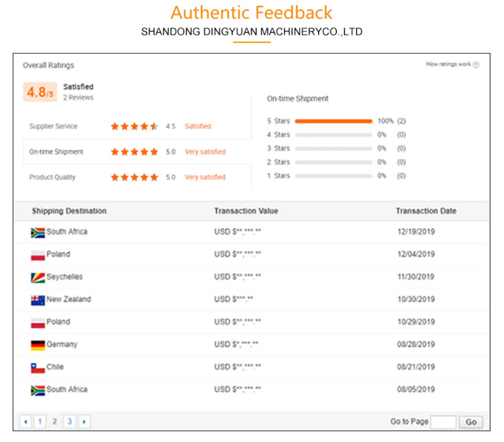
Task: Click the How ratings work link
Action: [x=449, y=65]
